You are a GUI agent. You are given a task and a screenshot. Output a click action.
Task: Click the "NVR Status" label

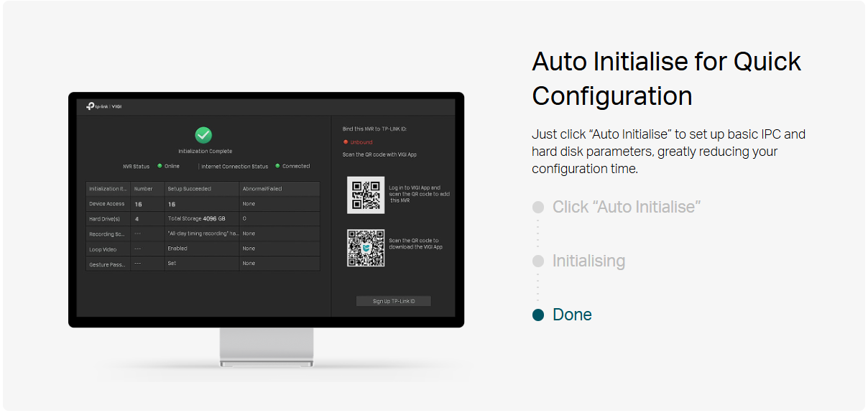(x=136, y=166)
